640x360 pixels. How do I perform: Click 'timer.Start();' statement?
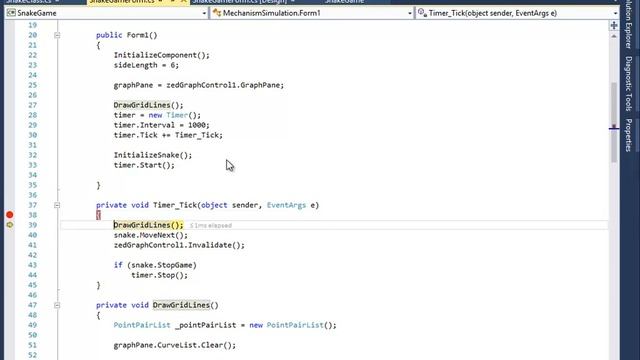144,165
